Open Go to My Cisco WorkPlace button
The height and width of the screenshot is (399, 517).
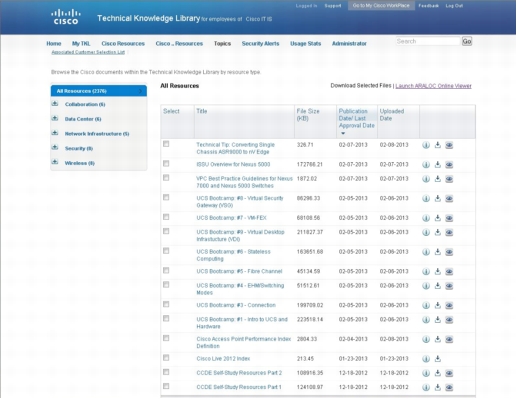(381, 6)
